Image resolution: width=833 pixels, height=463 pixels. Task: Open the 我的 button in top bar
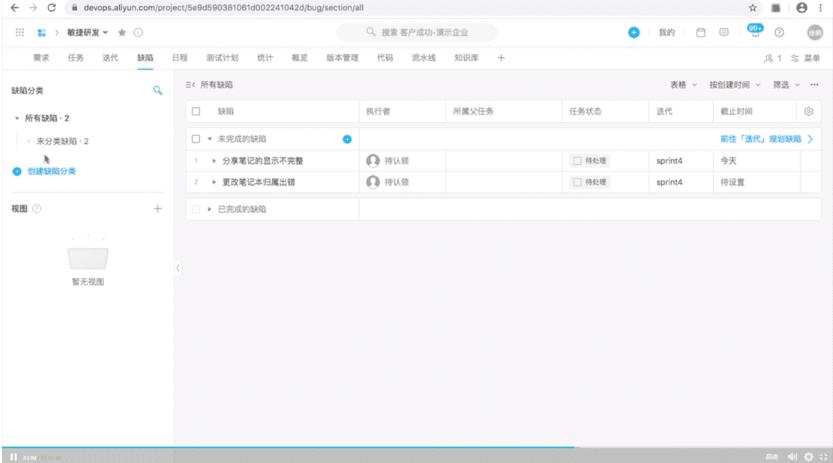(x=667, y=32)
